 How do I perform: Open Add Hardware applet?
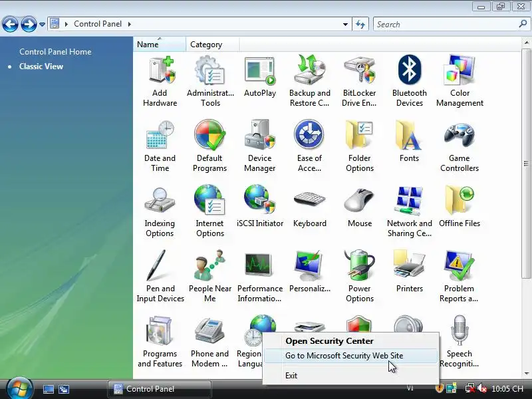pos(160,81)
